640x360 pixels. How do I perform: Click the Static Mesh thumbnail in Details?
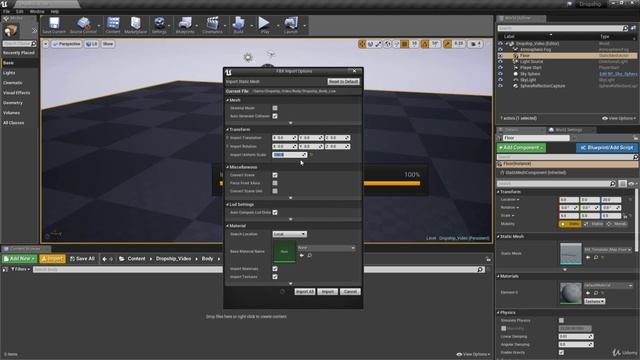click(571, 253)
